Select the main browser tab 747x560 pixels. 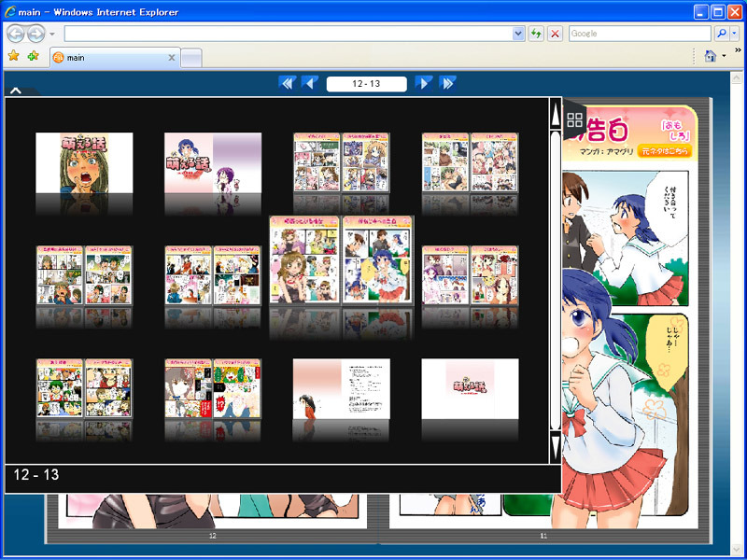click(115, 58)
